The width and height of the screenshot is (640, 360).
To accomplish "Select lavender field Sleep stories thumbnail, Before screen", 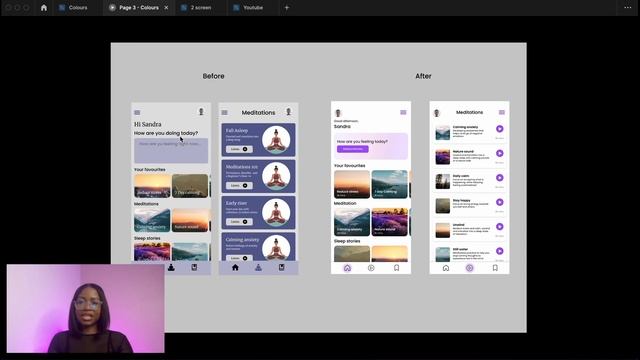I will (x=152, y=251).
